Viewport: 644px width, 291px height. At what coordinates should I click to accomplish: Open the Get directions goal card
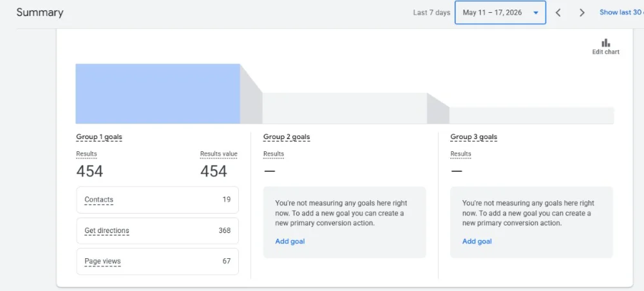click(x=157, y=230)
